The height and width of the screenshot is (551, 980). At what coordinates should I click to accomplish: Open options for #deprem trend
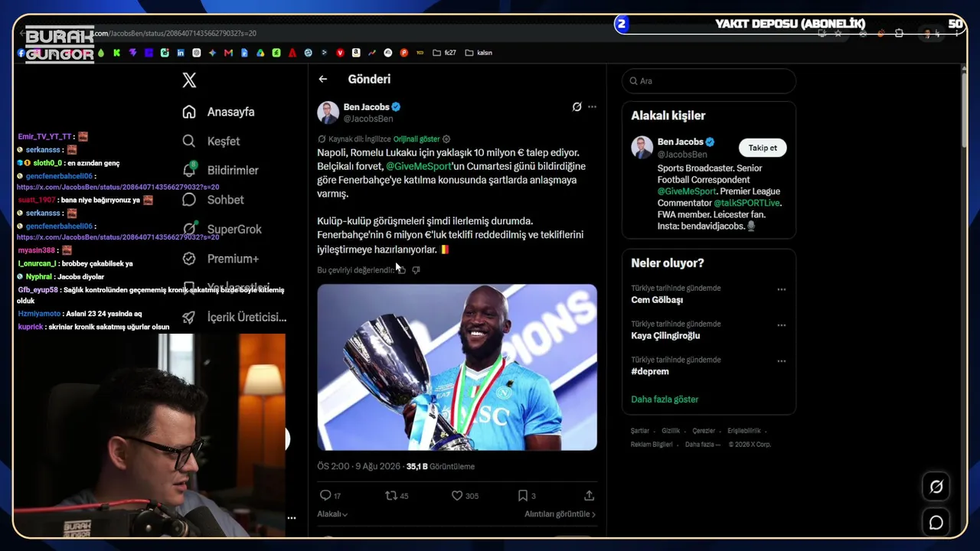point(782,361)
